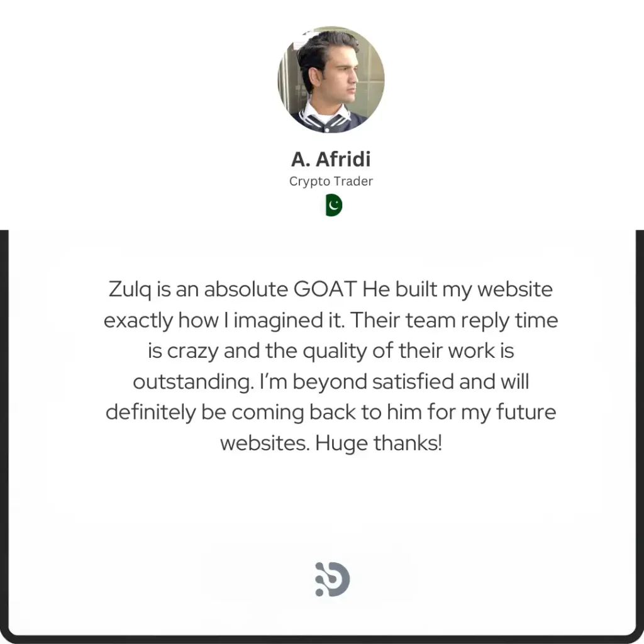
Task: Click the grey logo icon at the card bottom
Action: pyautogui.click(x=332, y=579)
